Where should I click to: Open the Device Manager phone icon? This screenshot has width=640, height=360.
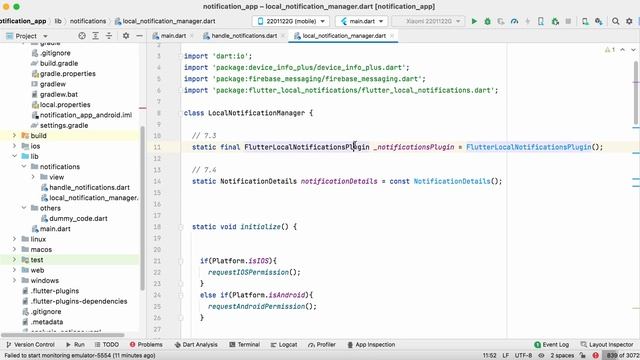541,21
